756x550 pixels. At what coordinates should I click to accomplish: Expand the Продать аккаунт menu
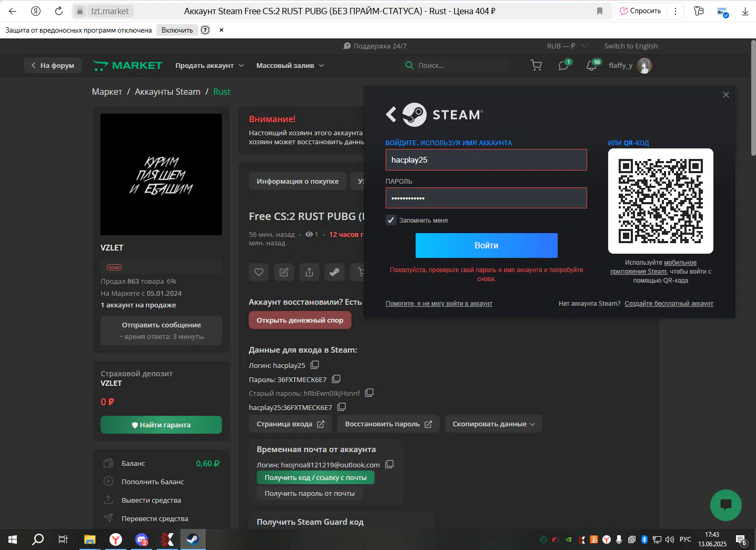209,65
